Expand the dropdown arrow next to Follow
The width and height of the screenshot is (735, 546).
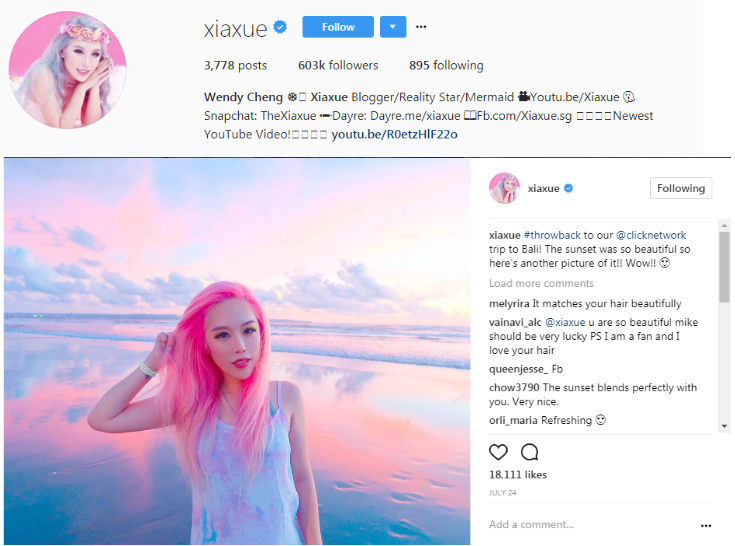click(393, 27)
